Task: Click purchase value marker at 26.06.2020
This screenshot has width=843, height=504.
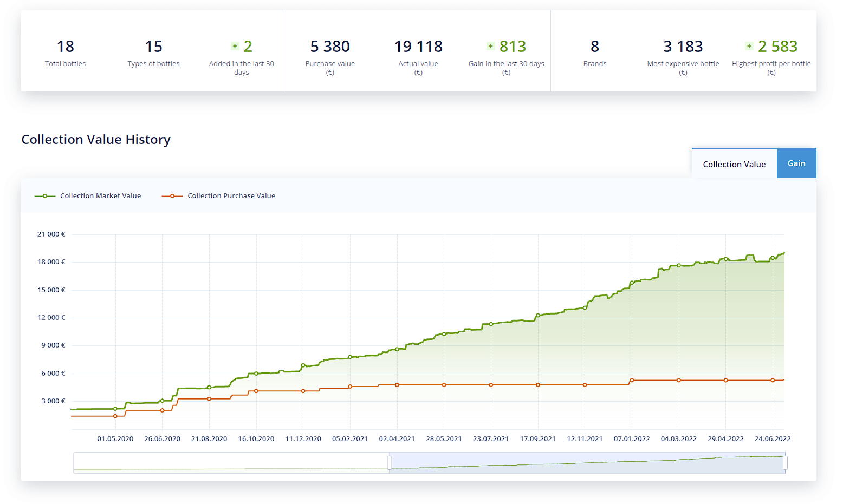Action: pos(162,410)
